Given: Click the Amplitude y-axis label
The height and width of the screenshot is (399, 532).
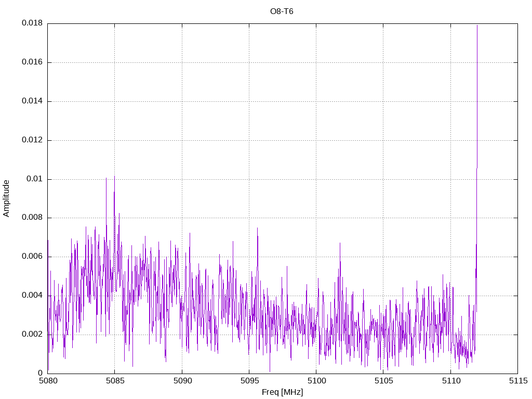Looking at the screenshot, I should 7,198.
